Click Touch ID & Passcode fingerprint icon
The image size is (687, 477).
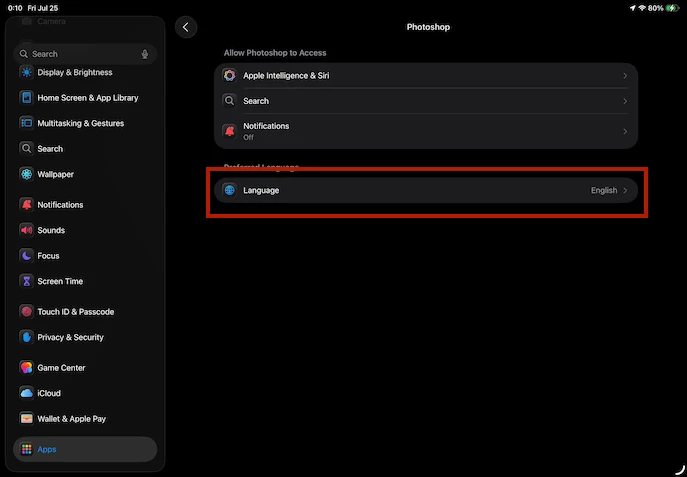26,311
